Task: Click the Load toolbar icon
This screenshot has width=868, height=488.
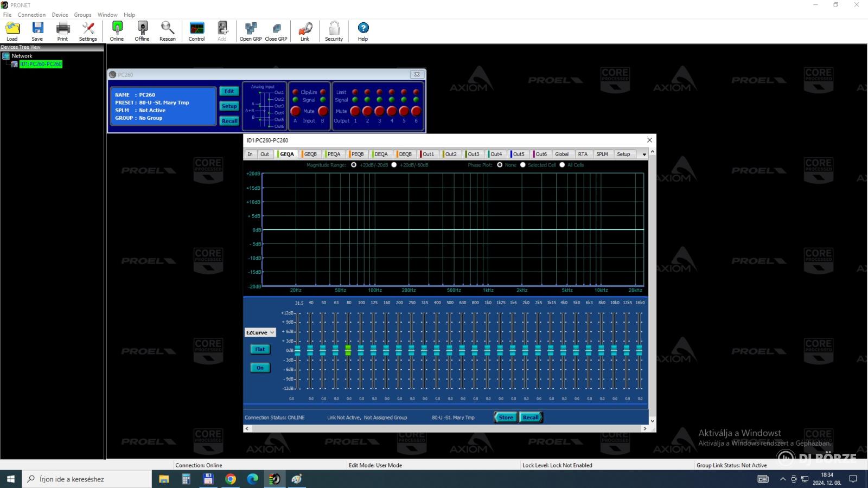Action: click(12, 28)
